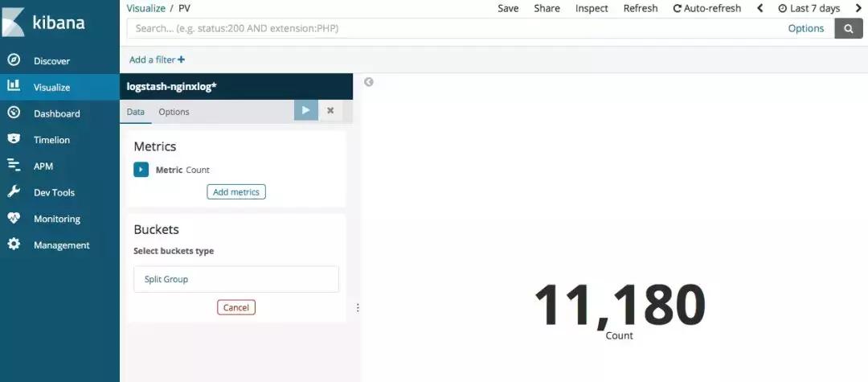The height and width of the screenshot is (382, 868).
Task: Open the APM lines icon
Action: click(x=14, y=165)
